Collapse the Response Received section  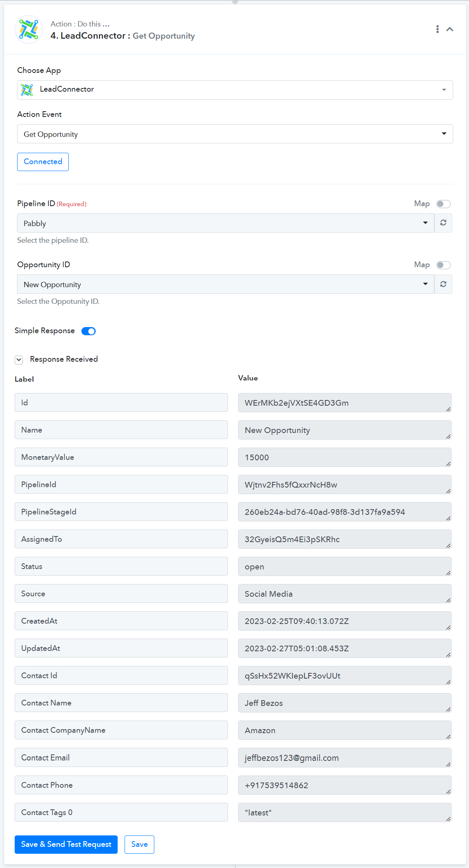pyautogui.click(x=19, y=360)
